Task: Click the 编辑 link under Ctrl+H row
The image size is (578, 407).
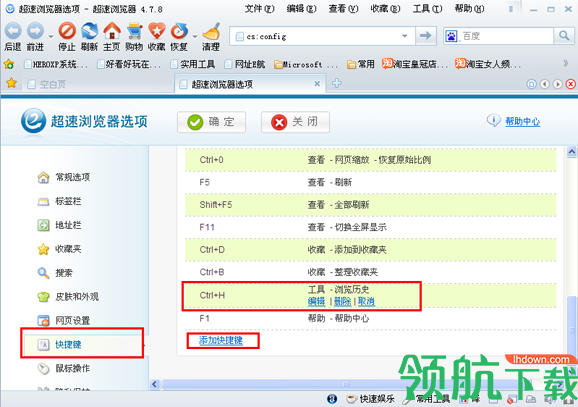Action: [x=316, y=302]
